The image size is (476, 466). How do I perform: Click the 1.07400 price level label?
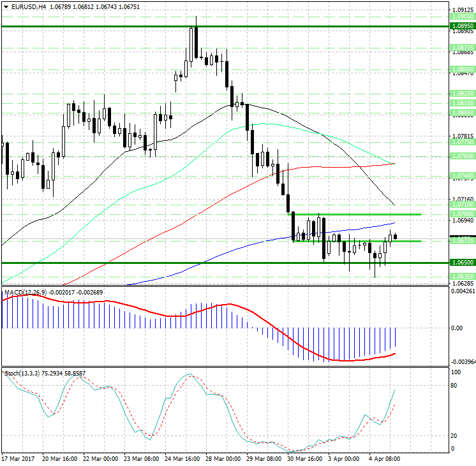click(x=463, y=176)
